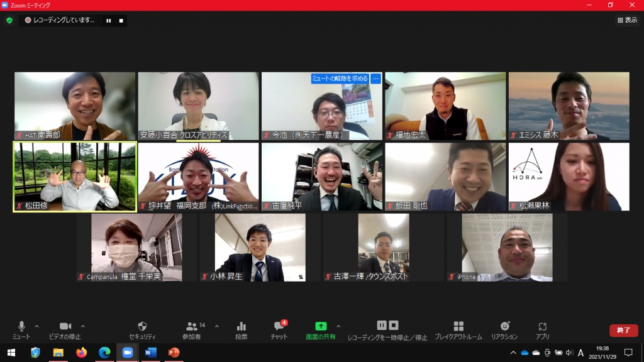This screenshot has height=362, width=644.
Task: Open the Reactions (リアクション) picker
Action: pyautogui.click(x=504, y=329)
